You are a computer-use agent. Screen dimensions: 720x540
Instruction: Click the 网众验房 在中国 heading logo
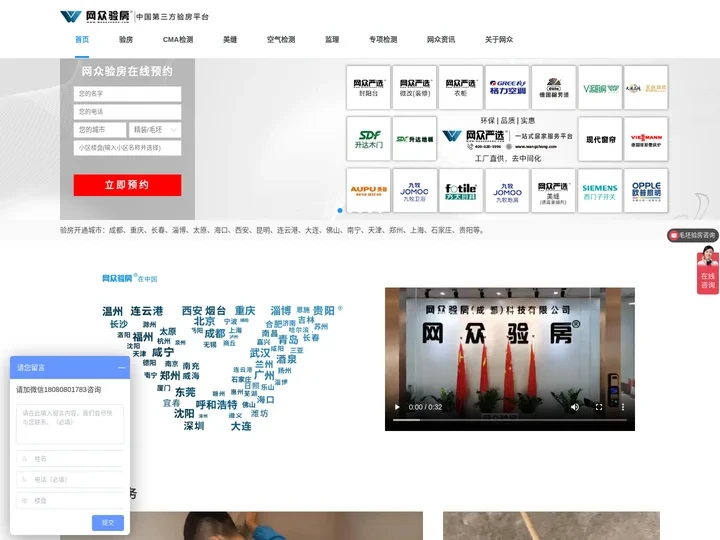129,278
